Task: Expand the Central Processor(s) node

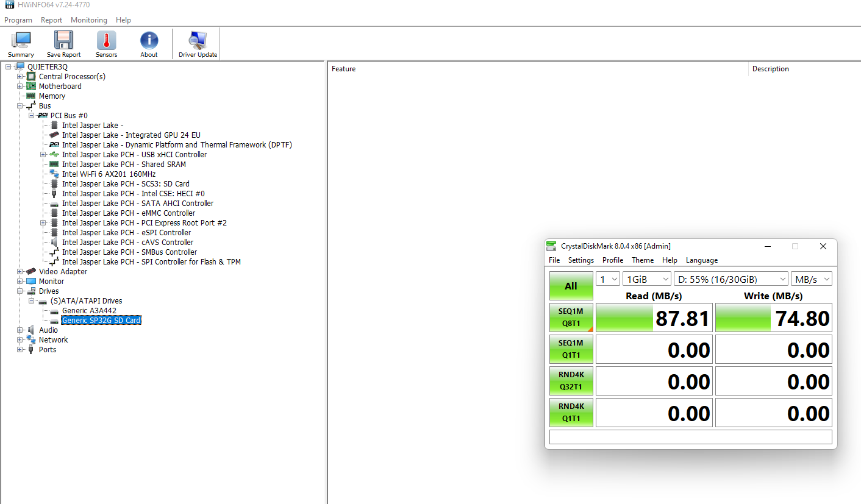Action: tap(20, 76)
